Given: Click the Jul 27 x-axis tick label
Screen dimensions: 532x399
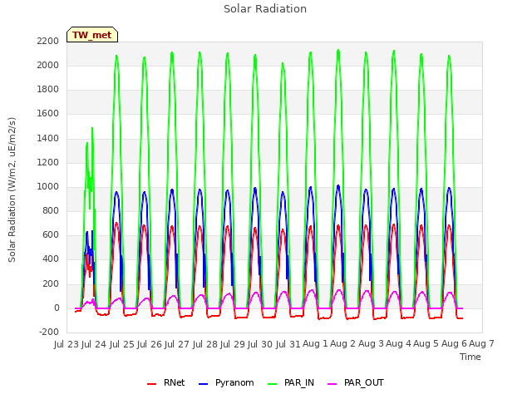Looking at the screenshot, I should [177, 344].
